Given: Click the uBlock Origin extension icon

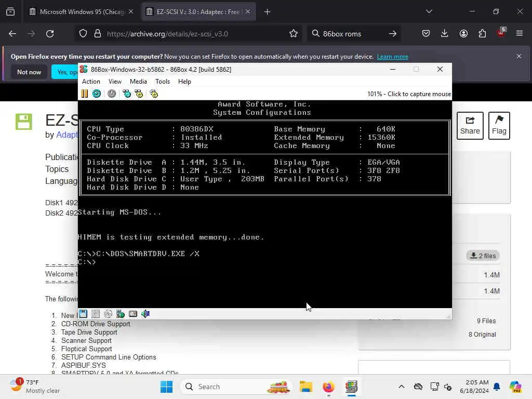Looking at the screenshot, I should coord(501,33).
